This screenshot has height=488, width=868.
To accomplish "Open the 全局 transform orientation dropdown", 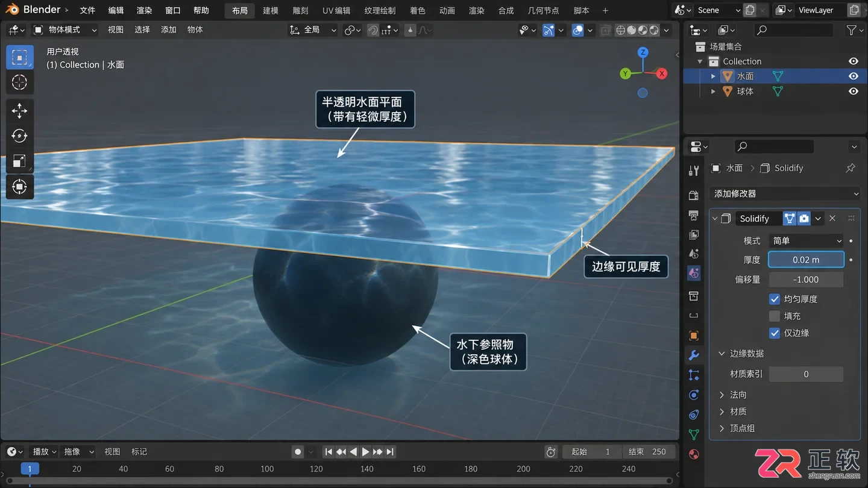I will (x=313, y=30).
